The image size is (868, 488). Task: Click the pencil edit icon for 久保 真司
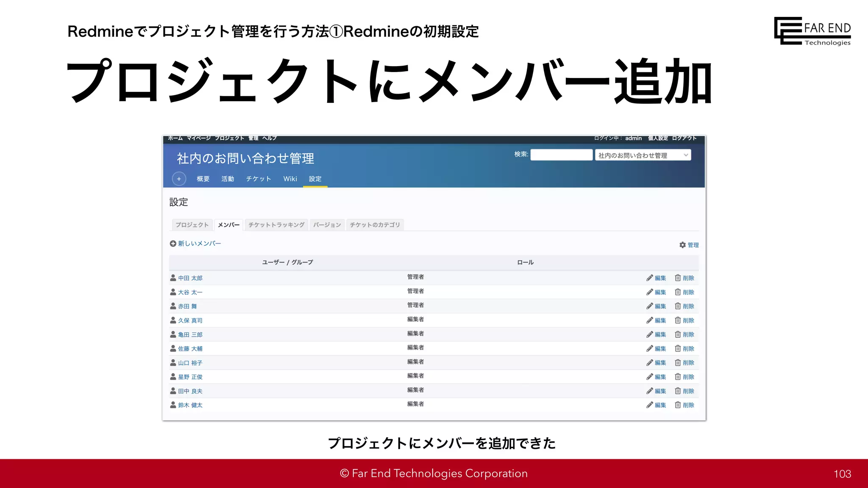[649, 320]
